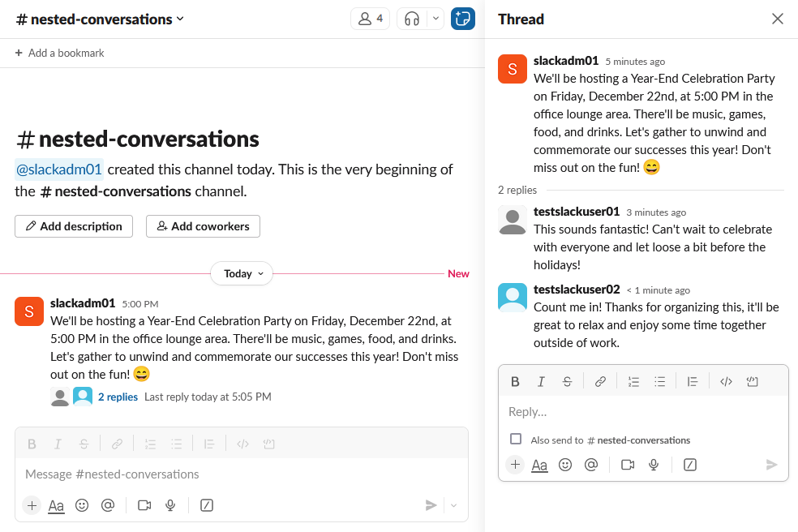
Task: Open the channel name dropdown menu
Action: click(x=99, y=18)
